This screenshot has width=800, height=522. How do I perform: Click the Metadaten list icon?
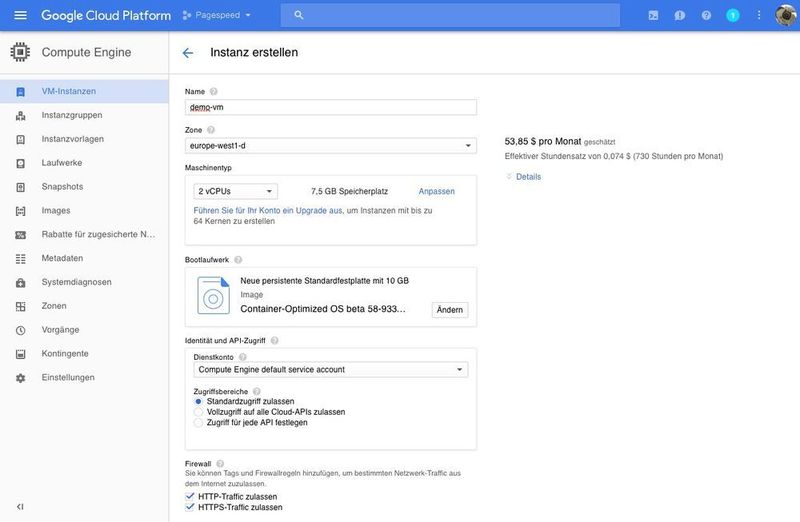pos(20,259)
